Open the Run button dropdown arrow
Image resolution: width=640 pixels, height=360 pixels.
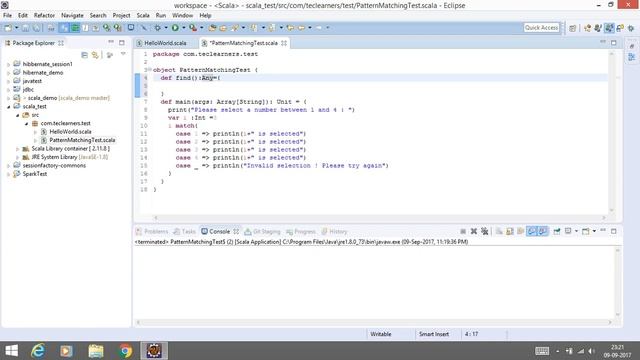183,28
